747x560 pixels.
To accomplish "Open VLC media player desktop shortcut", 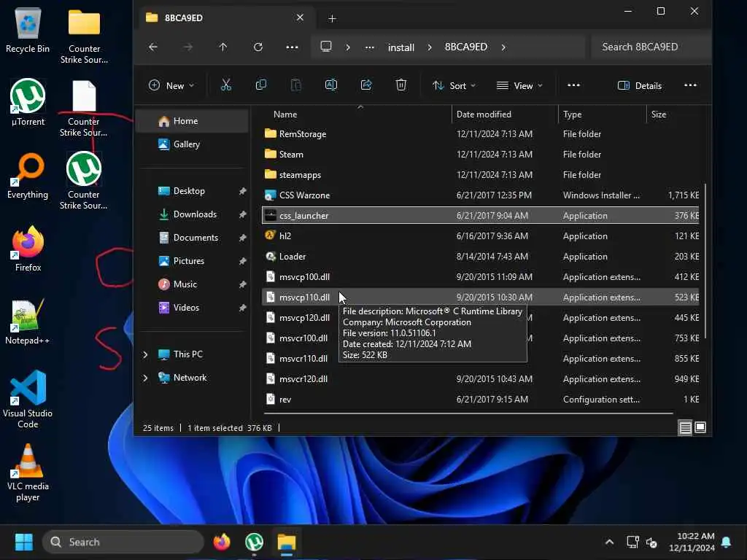I will pyautogui.click(x=28, y=472).
